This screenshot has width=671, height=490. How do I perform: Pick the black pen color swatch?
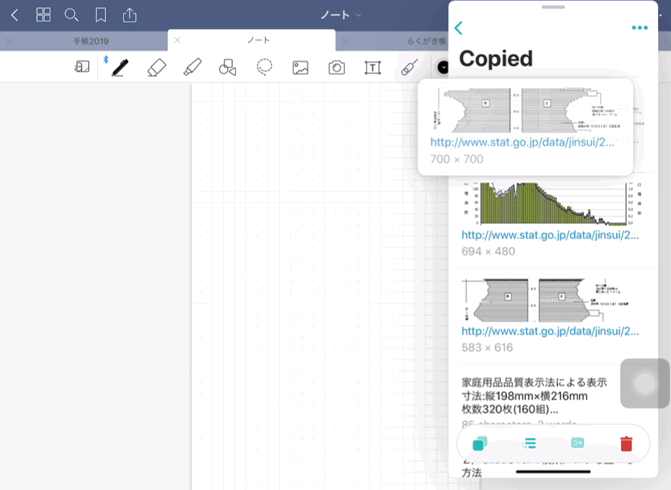442,68
